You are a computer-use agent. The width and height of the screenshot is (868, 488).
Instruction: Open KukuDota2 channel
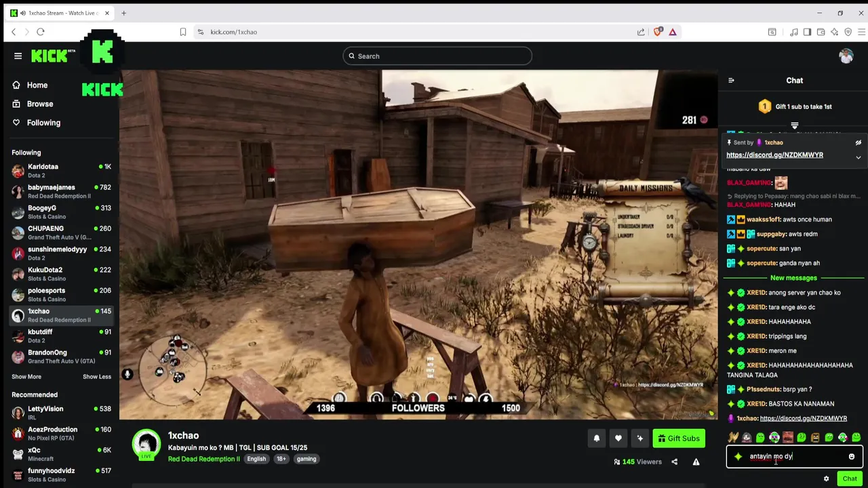pos(61,274)
